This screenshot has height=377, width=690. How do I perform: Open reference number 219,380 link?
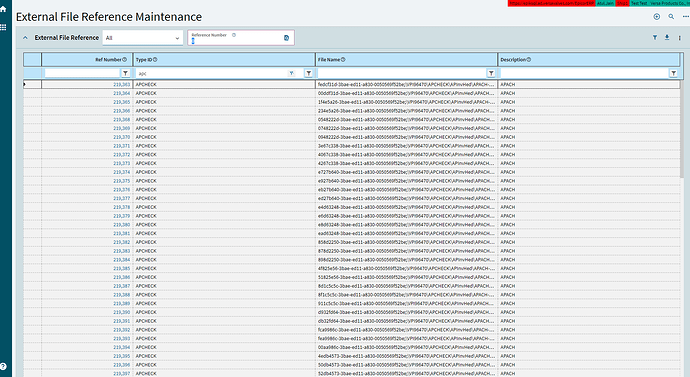pyautogui.click(x=121, y=225)
